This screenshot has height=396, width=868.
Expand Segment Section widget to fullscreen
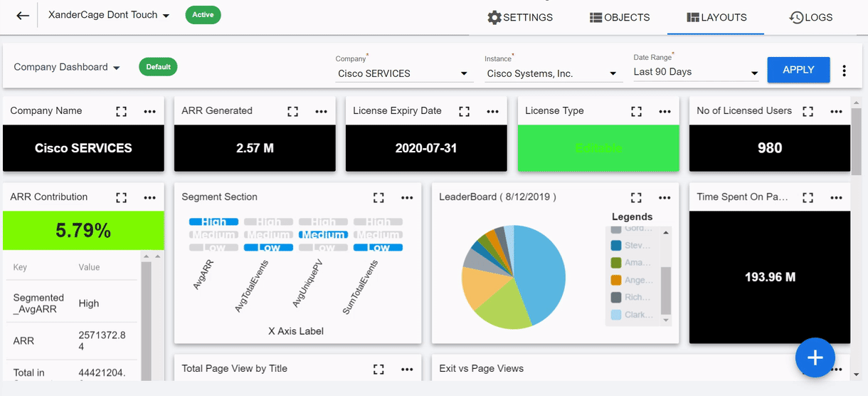pos(379,197)
